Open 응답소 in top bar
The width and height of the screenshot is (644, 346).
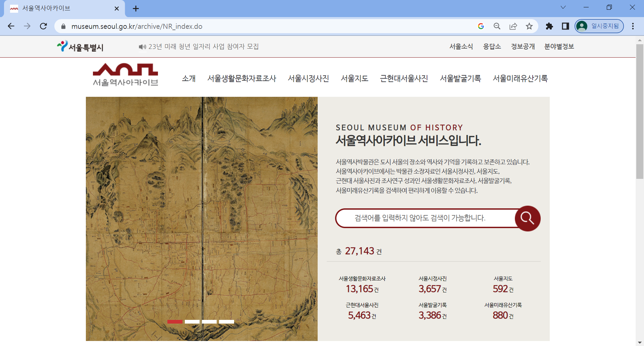pos(492,47)
